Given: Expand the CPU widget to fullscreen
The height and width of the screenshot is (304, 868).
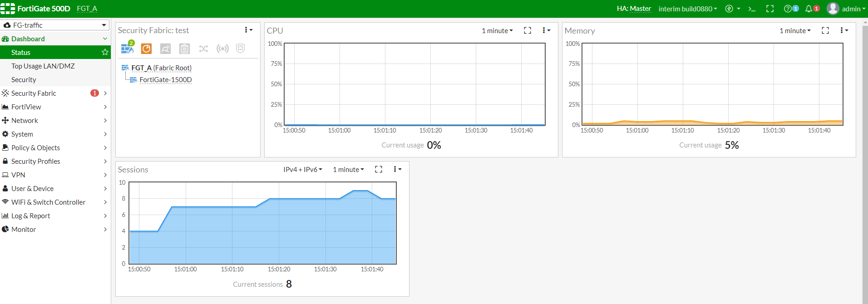Looking at the screenshot, I should [x=528, y=30].
